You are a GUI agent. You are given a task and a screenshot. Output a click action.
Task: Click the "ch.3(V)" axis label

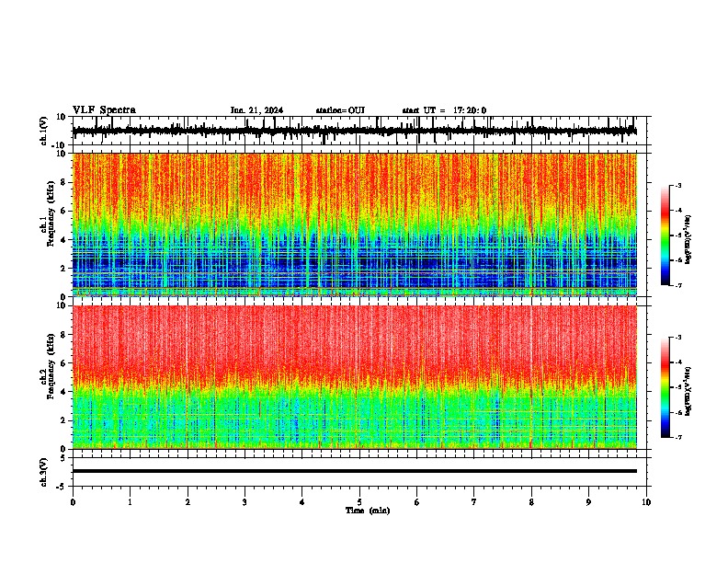[x=44, y=473]
